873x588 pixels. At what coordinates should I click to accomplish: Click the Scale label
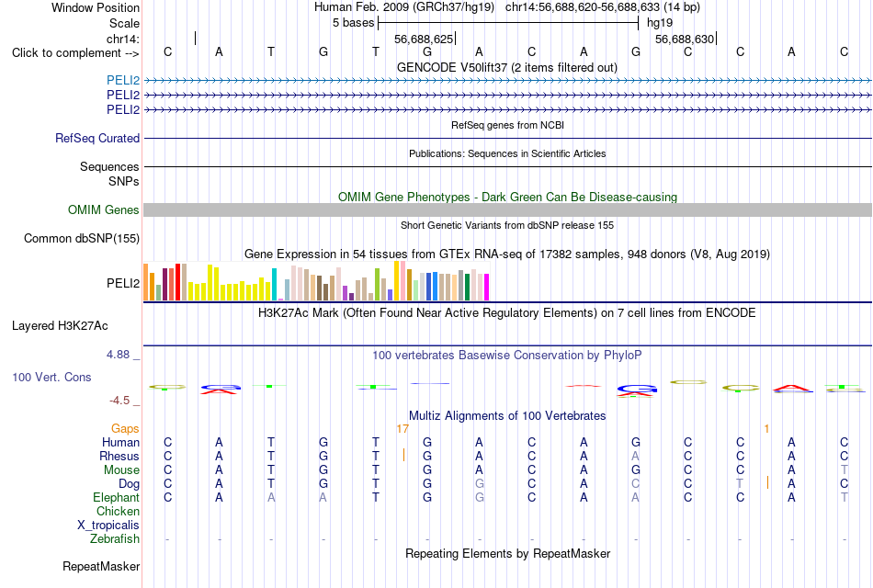(x=125, y=23)
